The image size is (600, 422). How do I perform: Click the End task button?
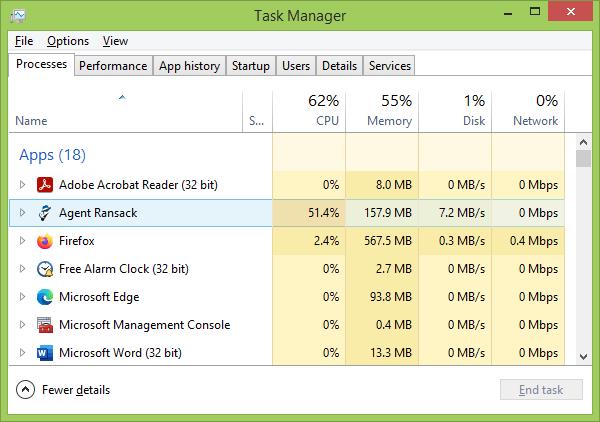point(541,390)
